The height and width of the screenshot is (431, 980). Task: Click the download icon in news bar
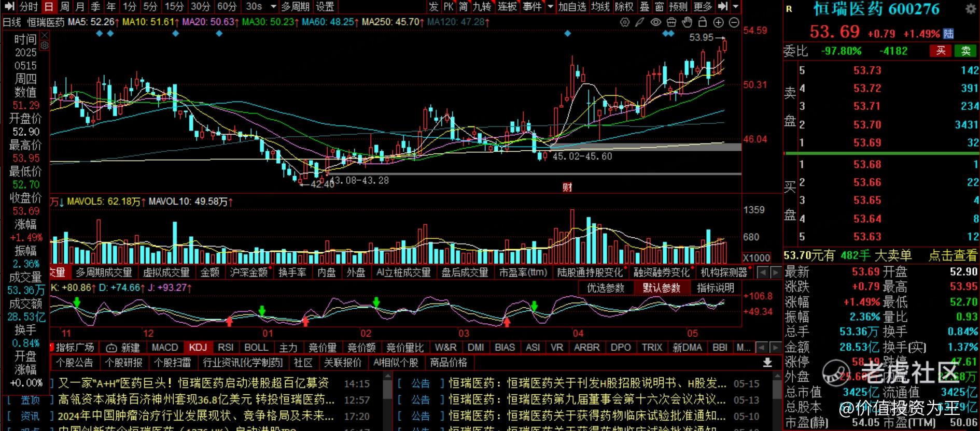(x=767, y=363)
